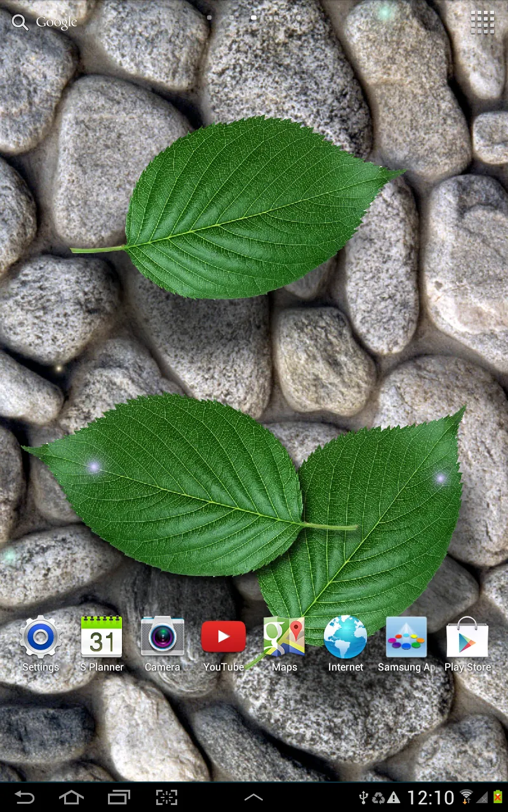508x812 pixels.
Task: Tap the recycle notification icon
Action: pyautogui.click(x=378, y=797)
